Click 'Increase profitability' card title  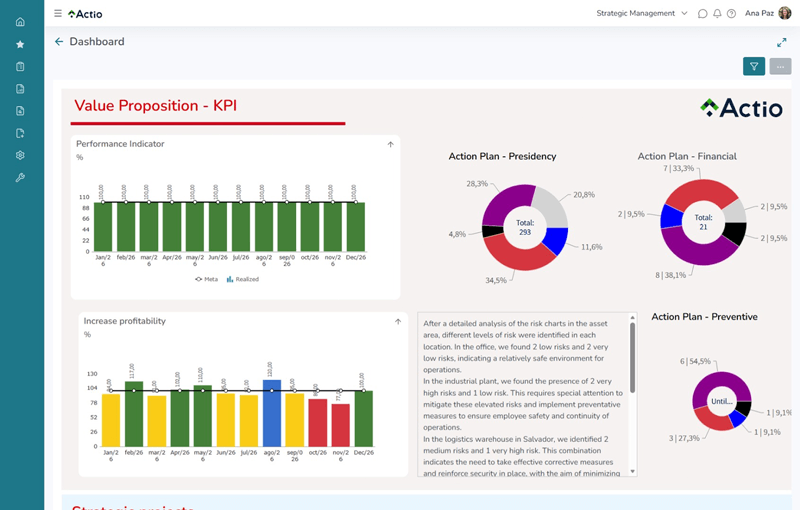coord(124,321)
